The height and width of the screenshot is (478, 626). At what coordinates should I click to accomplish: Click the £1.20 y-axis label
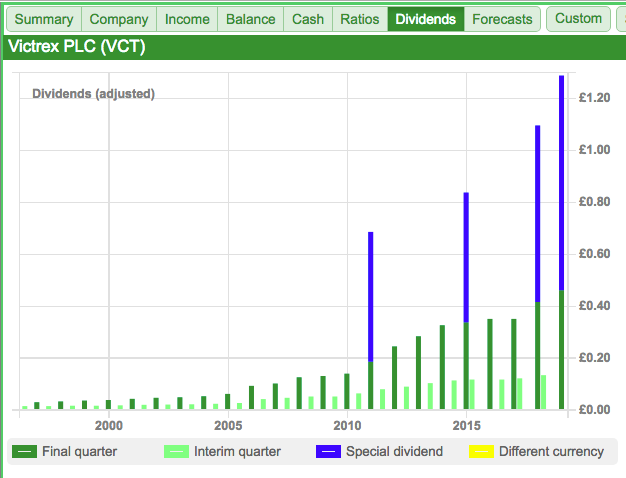[x=594, y=98]
